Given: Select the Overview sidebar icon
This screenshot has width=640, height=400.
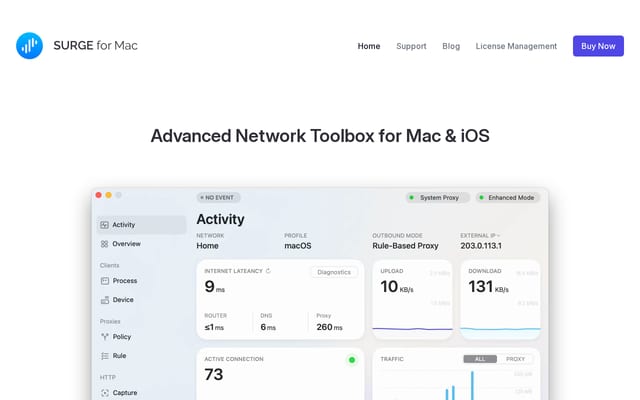Looking at the screenshot, I should click(104, 244).
